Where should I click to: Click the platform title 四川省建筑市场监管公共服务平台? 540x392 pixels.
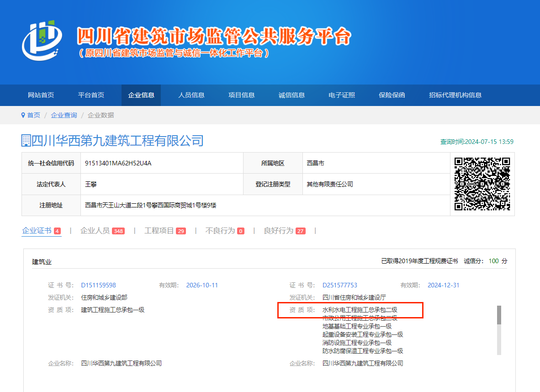click(214, 36)
